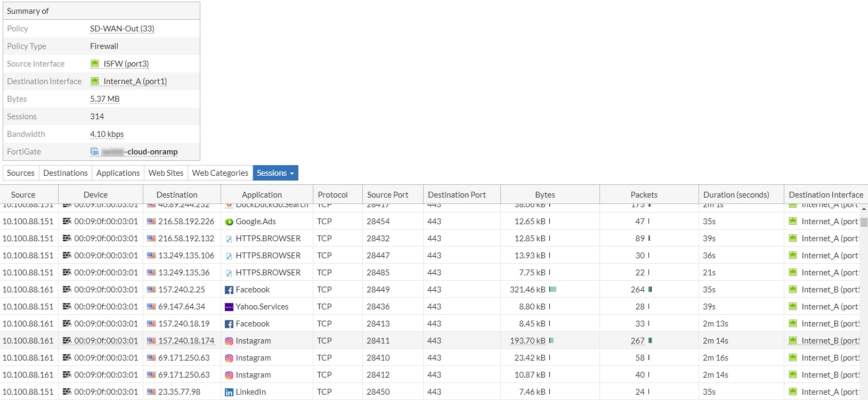Open the cloud-onramp FortiGate link
This screenshot has width=868, height=400.
coord(140,152)
